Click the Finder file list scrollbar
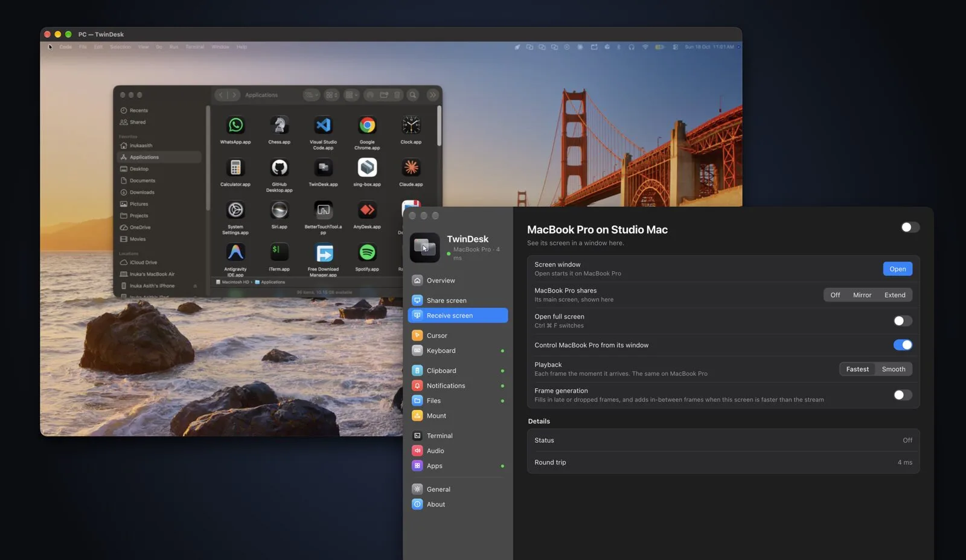Viewport: 966px width, 560px height. pyautogui.click(x=439, y=126)
